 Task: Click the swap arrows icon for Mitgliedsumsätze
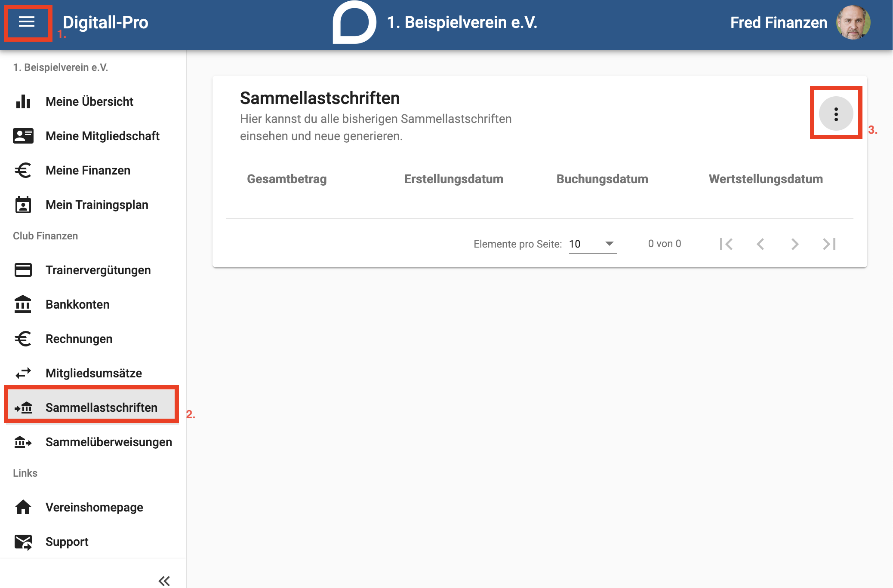click(x=23, y=373)
